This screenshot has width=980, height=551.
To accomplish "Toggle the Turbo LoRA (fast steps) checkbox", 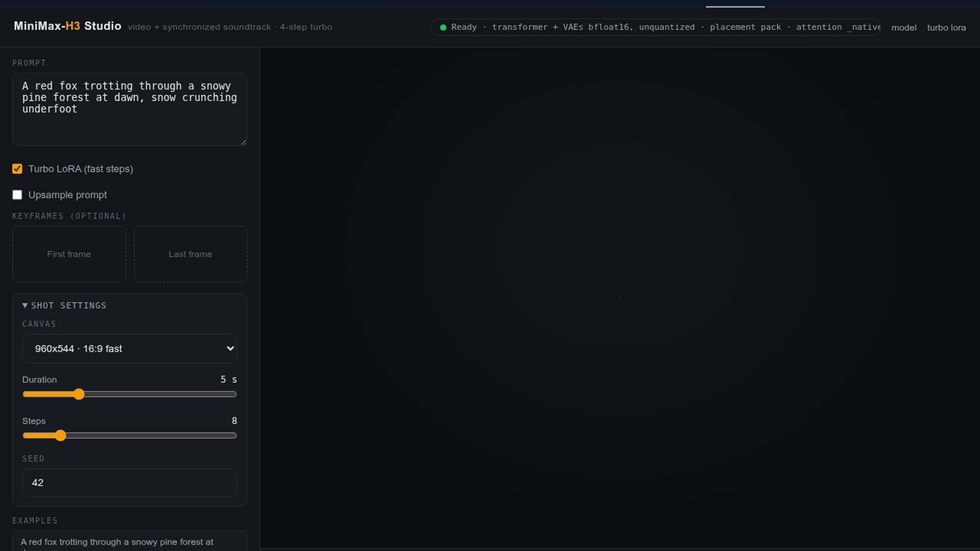I will (x=17, y=169).
